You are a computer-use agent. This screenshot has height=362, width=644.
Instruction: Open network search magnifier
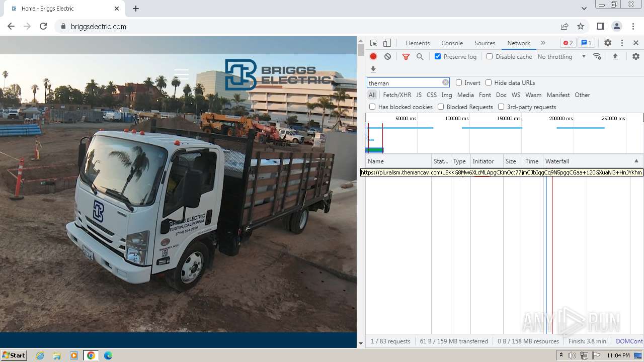point(420,57)
